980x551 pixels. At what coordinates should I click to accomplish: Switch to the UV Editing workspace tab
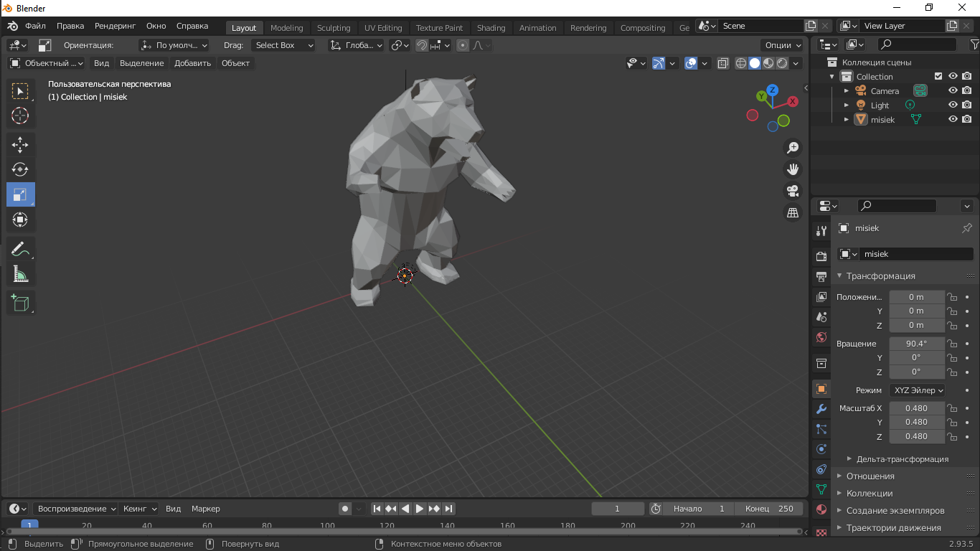tap(383, 28)
